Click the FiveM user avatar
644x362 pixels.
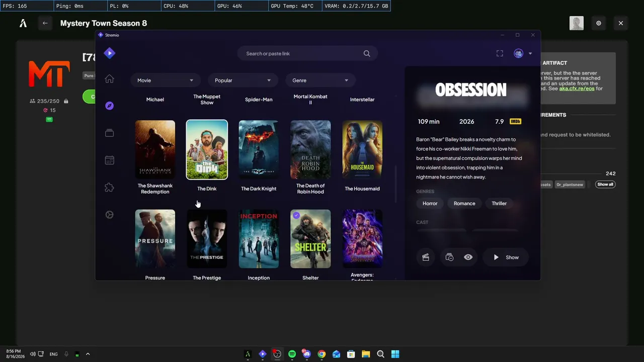[577, 23]
